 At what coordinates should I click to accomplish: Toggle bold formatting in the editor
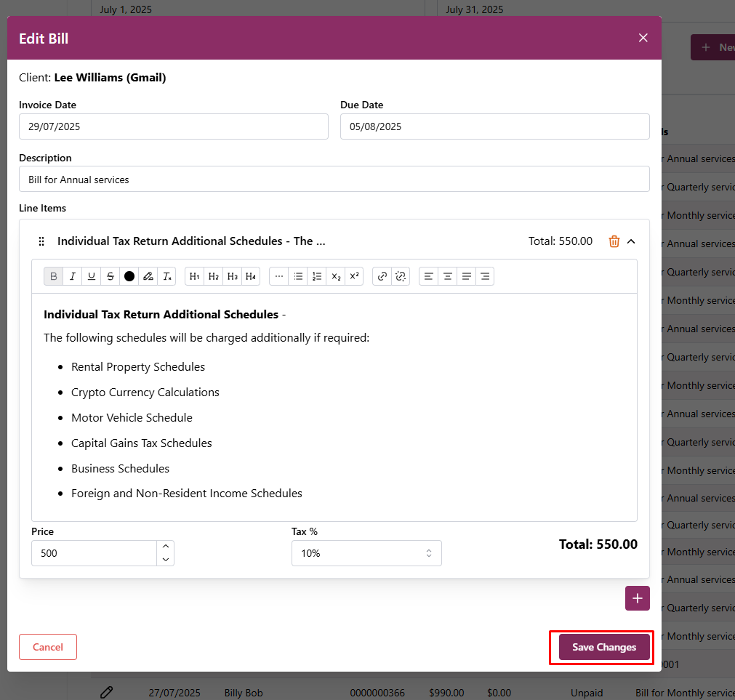[x=53, y=276]
